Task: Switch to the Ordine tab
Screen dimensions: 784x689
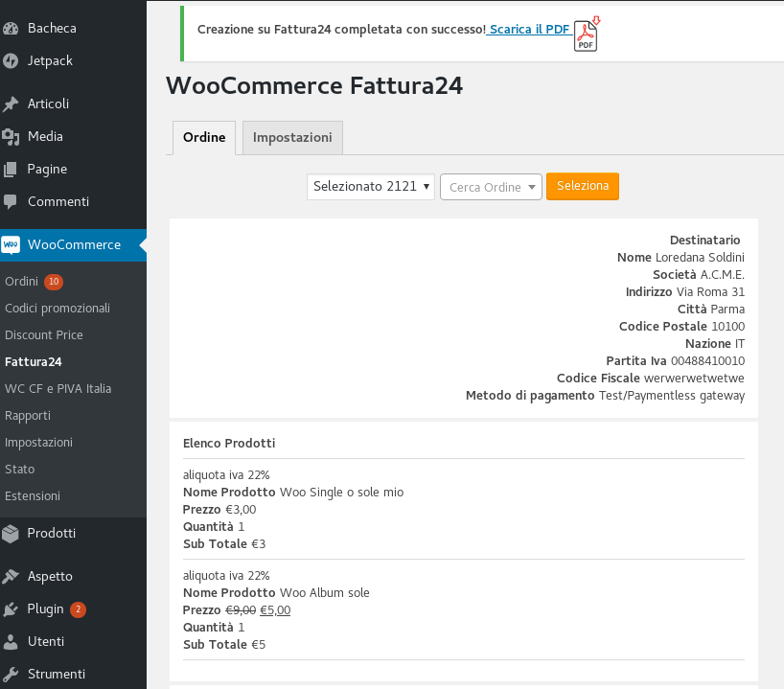Action: pyautogui.click(x=204, y=137)
